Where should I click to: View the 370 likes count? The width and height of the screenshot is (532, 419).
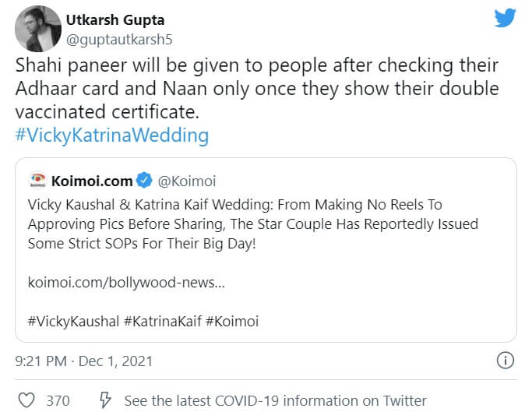[x=58, y=401]
